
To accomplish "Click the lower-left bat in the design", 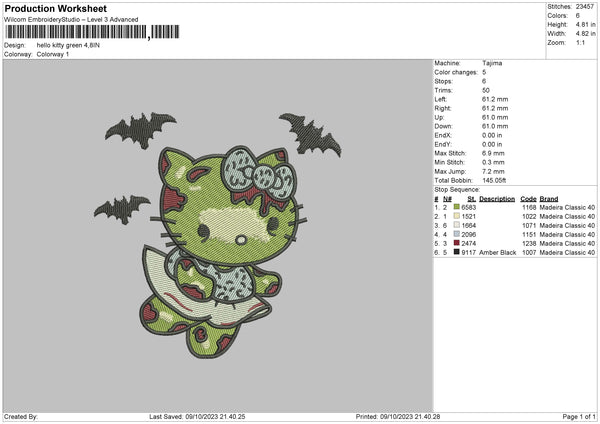I will (122, 209).
